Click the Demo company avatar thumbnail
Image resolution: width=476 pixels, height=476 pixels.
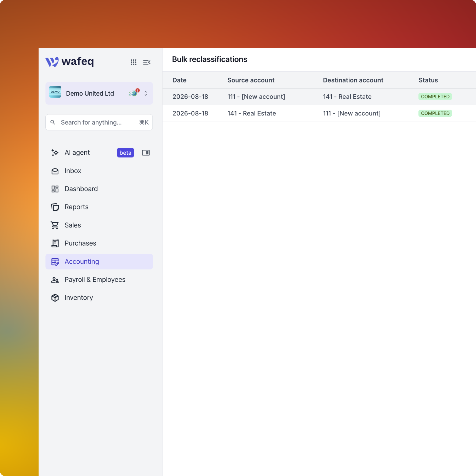coord(55,92)
